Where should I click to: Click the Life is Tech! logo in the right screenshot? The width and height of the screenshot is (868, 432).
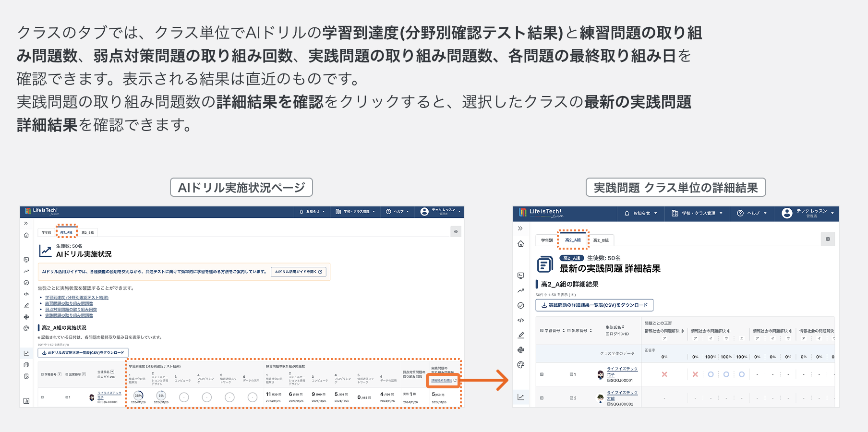pos(541,213)
